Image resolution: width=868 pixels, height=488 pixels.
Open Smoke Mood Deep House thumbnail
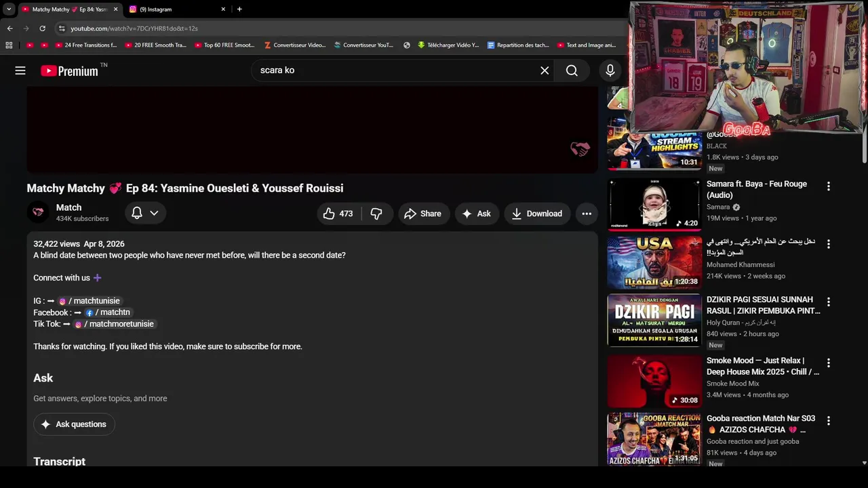(654, 381)
